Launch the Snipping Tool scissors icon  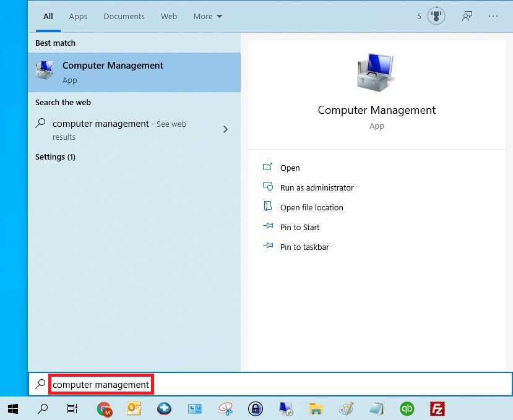coord(225,409)
